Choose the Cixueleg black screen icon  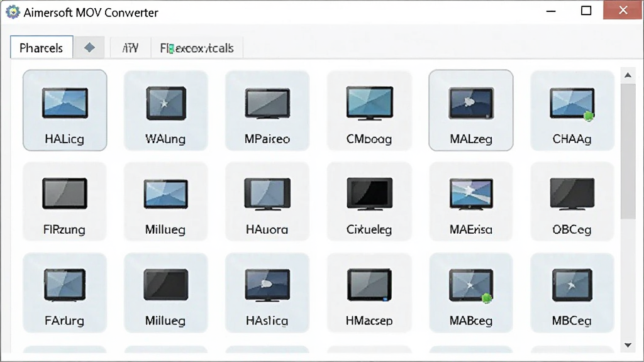[x=369, y=201]
